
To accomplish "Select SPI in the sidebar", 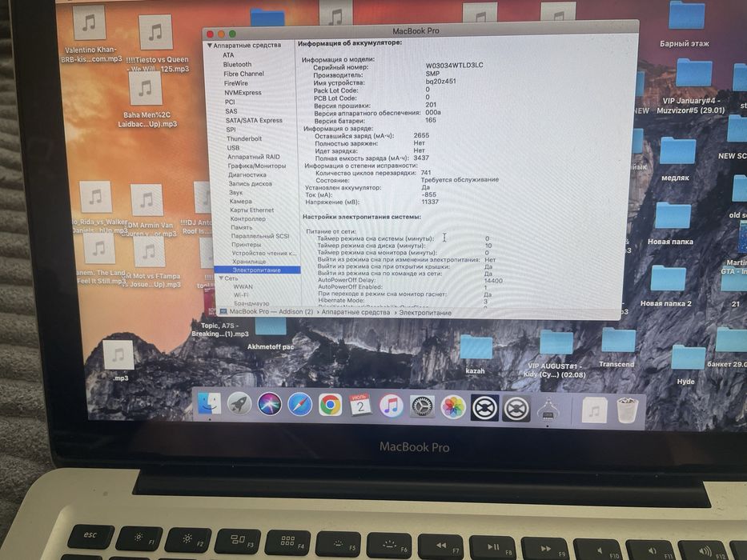I will click(x=231, y=130).
